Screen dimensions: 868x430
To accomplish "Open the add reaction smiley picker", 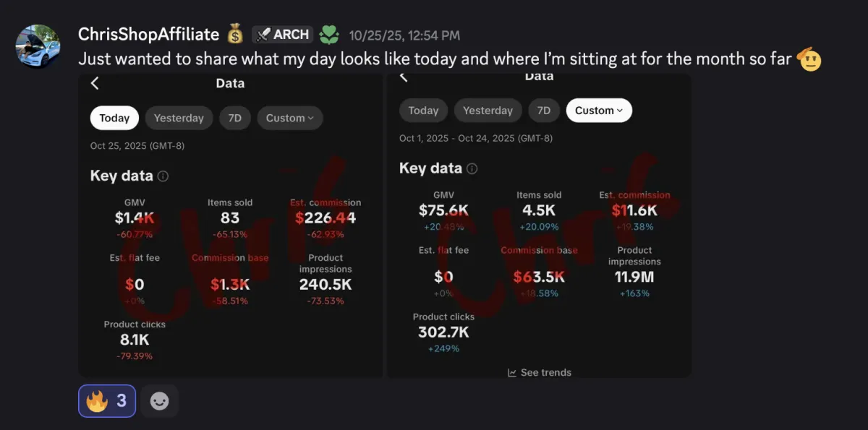I will [159, 401].
